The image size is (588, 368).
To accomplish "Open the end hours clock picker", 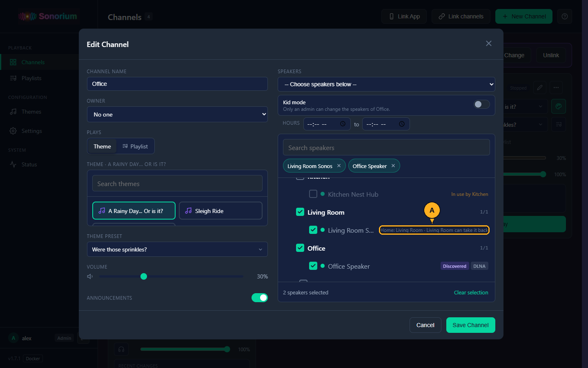I will click(x=402, y=124).
